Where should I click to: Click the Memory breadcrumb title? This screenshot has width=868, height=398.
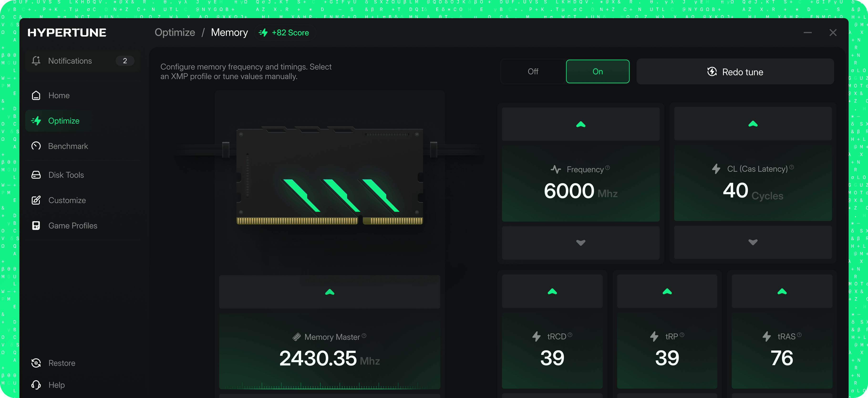(x=229, y=32)
